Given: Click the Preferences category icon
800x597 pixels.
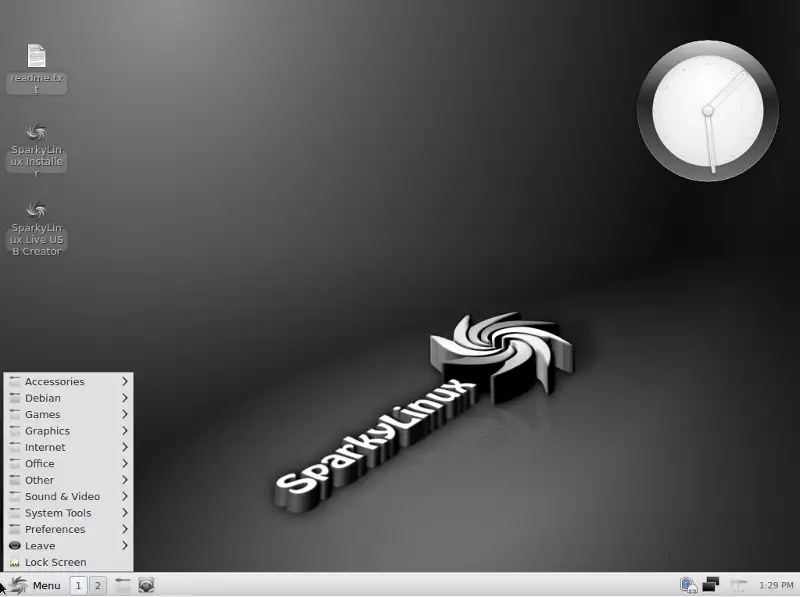Looking at the screenshot, I should (x=15, y=529).
